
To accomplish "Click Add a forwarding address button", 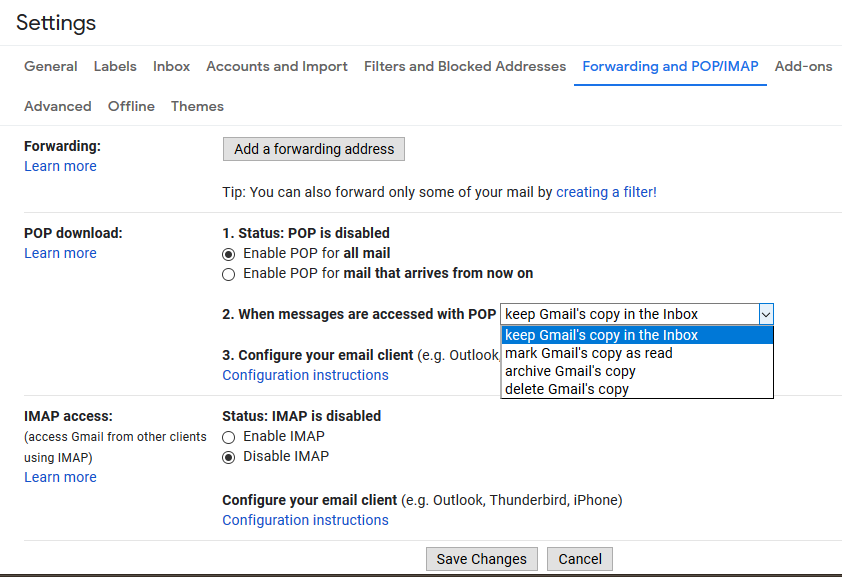I will [314, 149].
